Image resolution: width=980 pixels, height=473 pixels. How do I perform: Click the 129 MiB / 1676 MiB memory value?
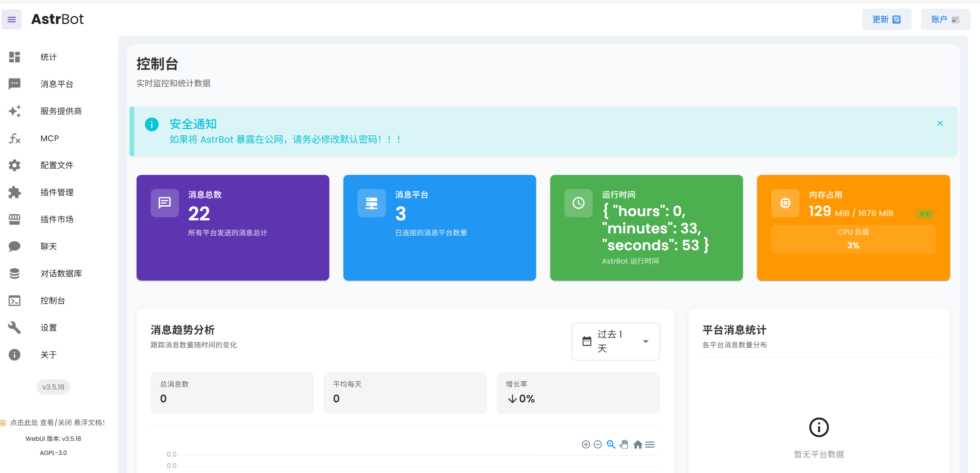click(851, 212)
